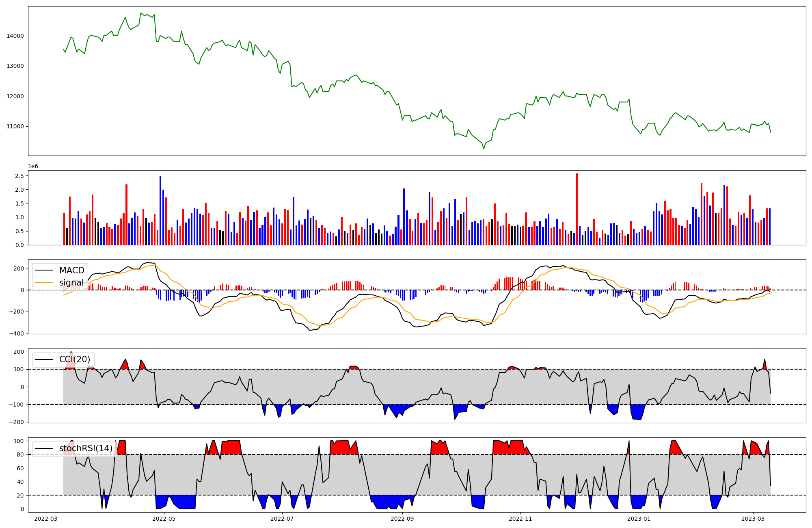Image resolution: width=812 pixels, height=528 pixels.
Task: Click the 2022-07 x-axis date label
Action: click(282, 519)
